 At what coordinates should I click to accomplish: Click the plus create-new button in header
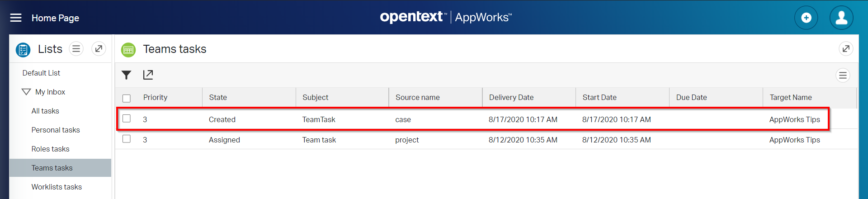806,18
